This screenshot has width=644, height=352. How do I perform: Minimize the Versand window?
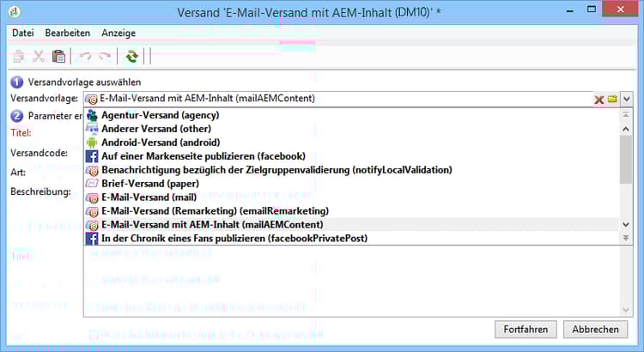click(x=569, y=10)
